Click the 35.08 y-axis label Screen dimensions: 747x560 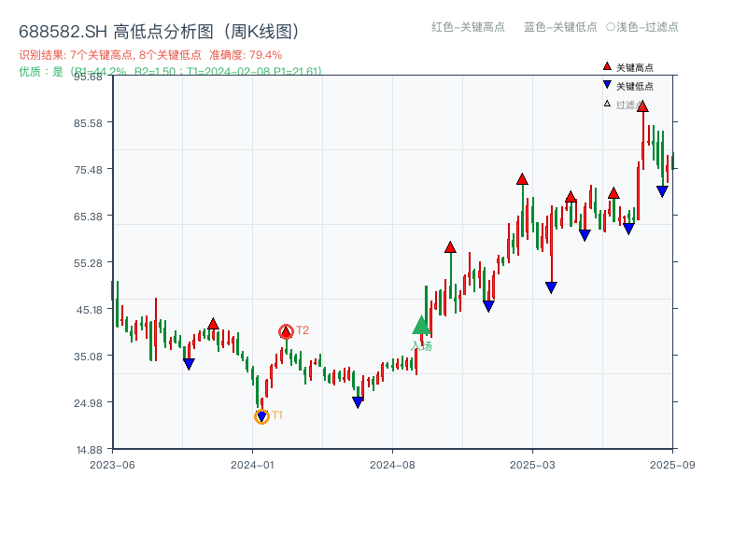point(88,357)
